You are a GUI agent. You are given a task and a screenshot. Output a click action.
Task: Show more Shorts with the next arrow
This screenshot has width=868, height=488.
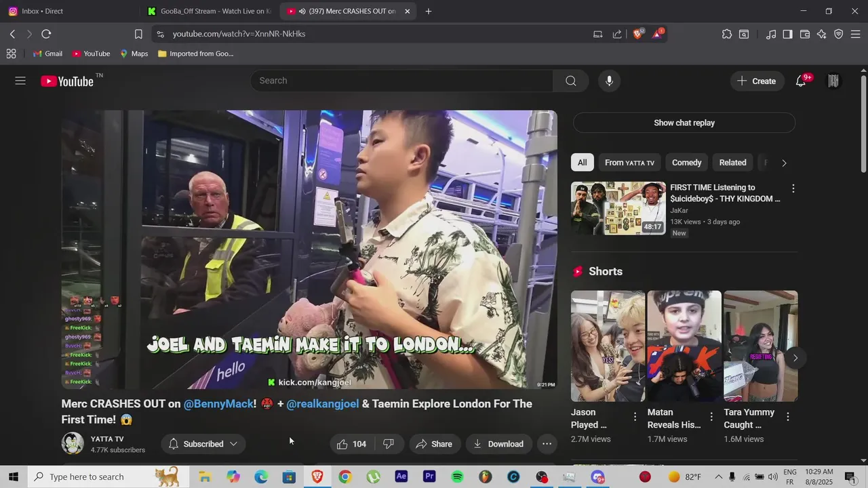tap(795, 358)
